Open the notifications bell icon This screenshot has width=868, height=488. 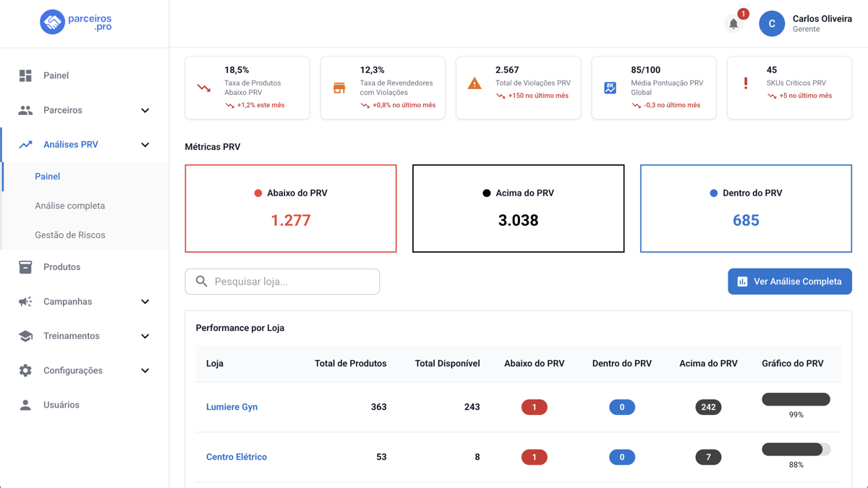pyautogui.click(x=733, y=24)
